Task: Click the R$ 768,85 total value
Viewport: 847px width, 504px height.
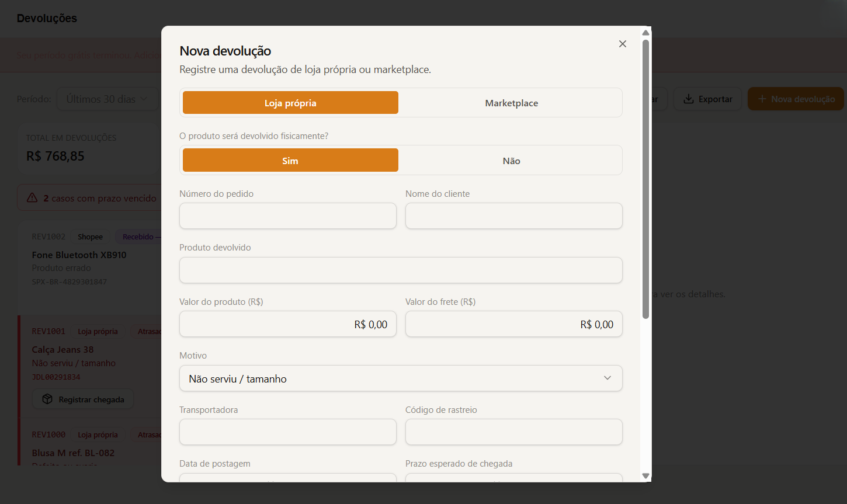Action: pyautogui.click(x=55, y=156)
